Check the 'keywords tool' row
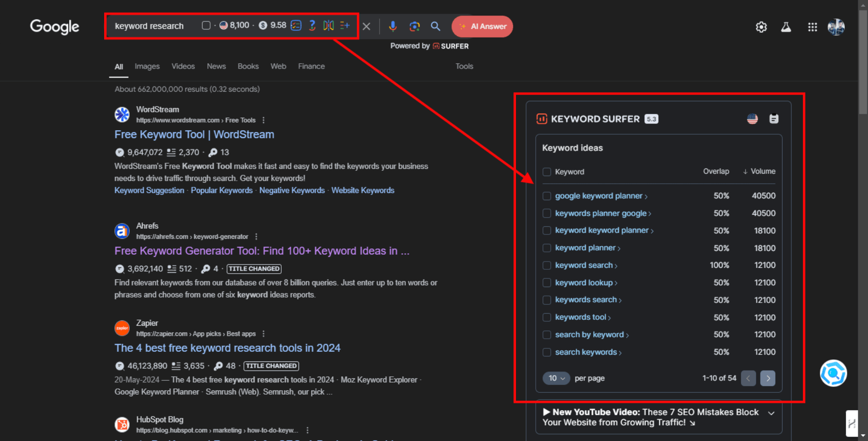 (547, 317)
